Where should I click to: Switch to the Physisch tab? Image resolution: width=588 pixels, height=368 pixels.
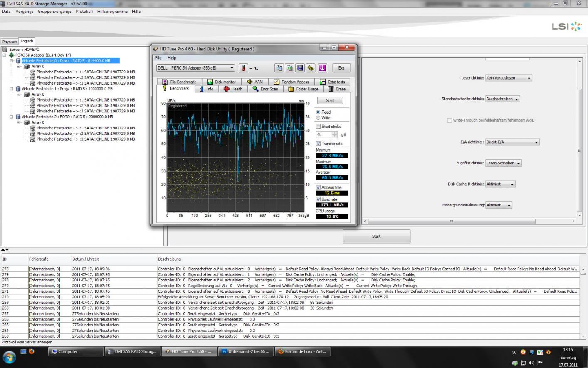coord(10,42)
